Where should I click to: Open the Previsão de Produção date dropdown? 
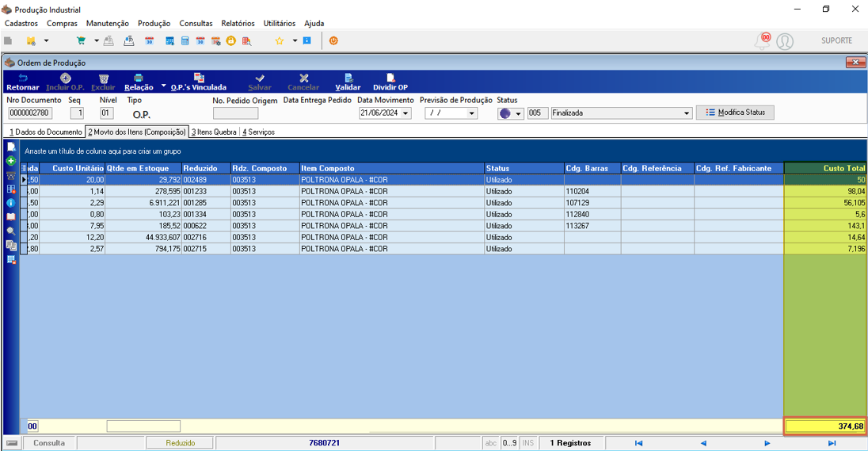tap(472, 113)
